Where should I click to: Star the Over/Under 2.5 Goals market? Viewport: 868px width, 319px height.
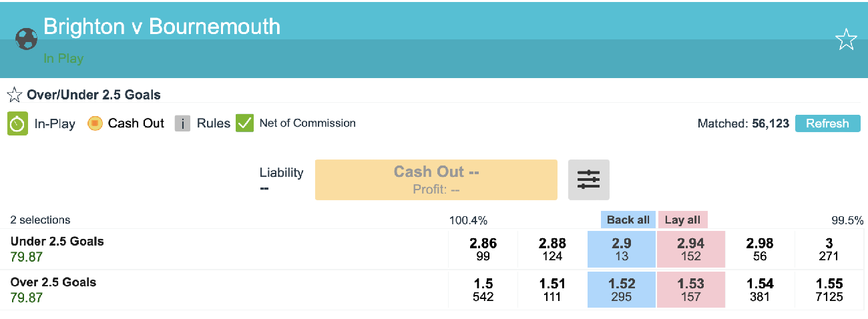tap(15, 95)
